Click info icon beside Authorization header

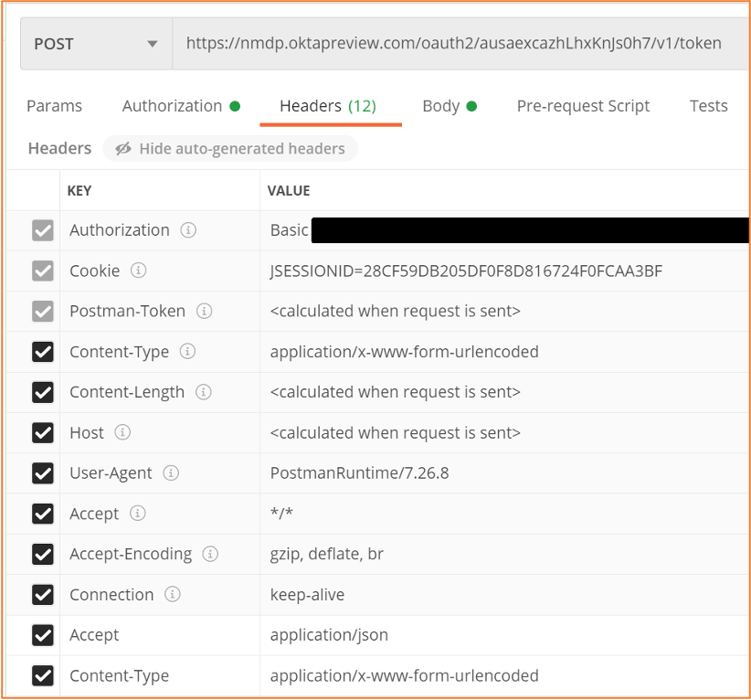(x=188, y=230)
